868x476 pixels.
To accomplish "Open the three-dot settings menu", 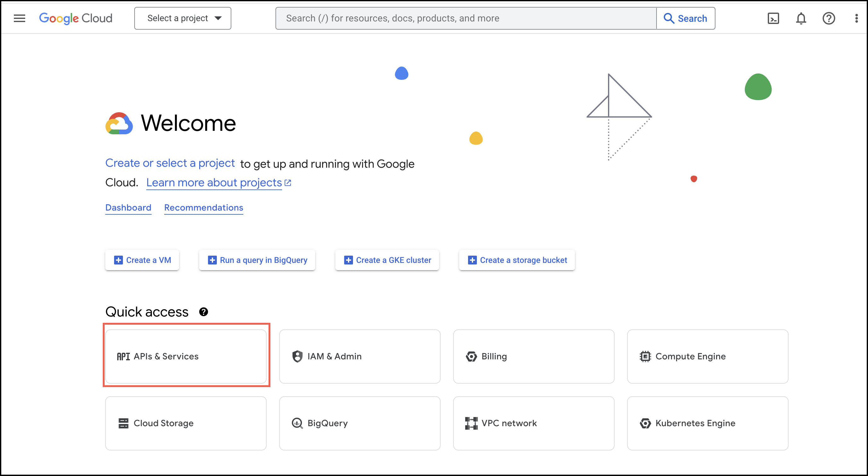I will tap(856, 18).
